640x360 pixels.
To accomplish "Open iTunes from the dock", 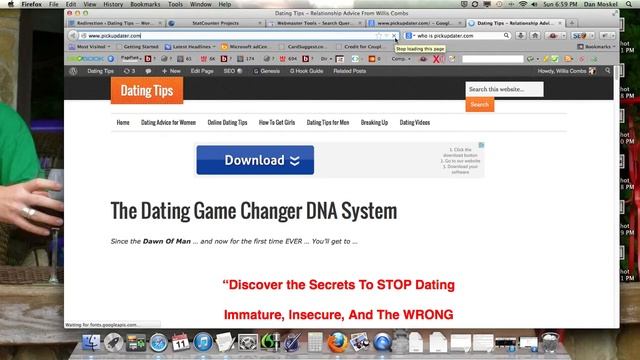I will click(x=203, y=342).
